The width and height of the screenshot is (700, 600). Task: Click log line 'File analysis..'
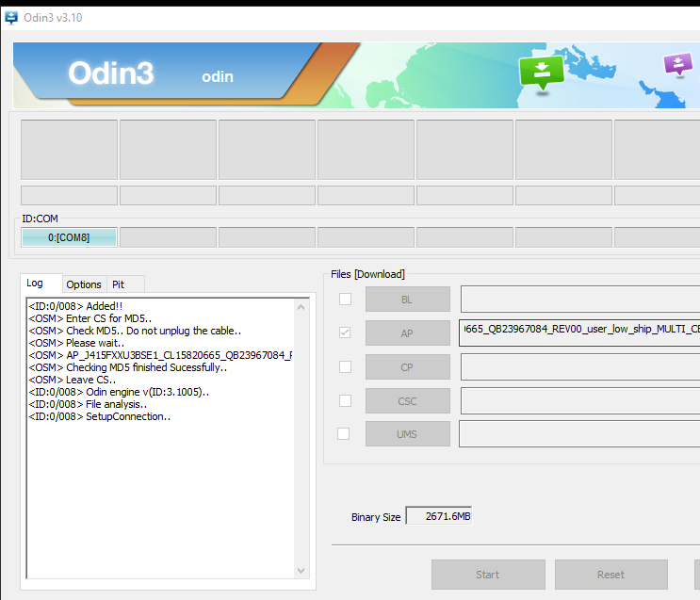coord(88,404)
